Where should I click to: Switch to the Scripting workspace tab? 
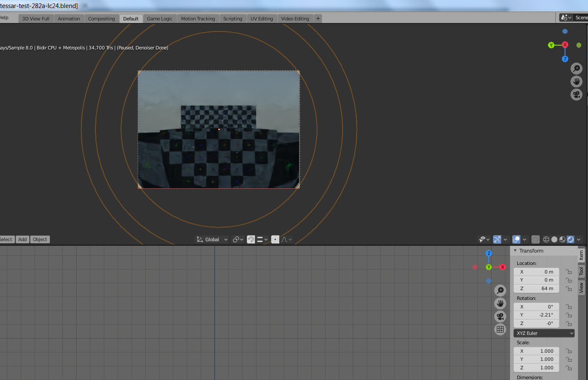coord(233,19)
